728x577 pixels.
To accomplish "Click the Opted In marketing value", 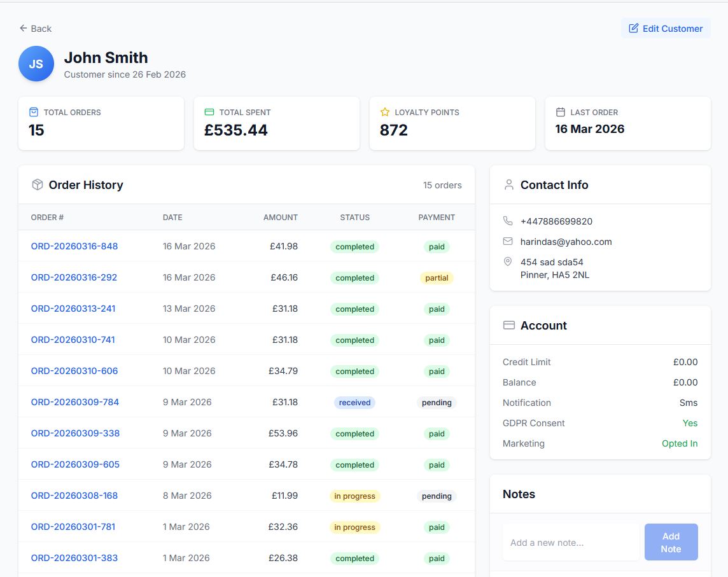I will pos(680,443).
